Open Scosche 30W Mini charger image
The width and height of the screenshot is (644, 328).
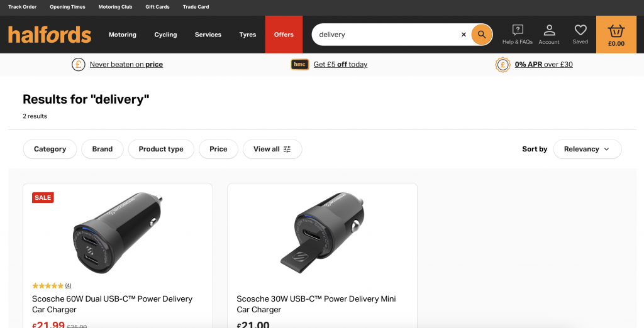[x=323, y=232]
